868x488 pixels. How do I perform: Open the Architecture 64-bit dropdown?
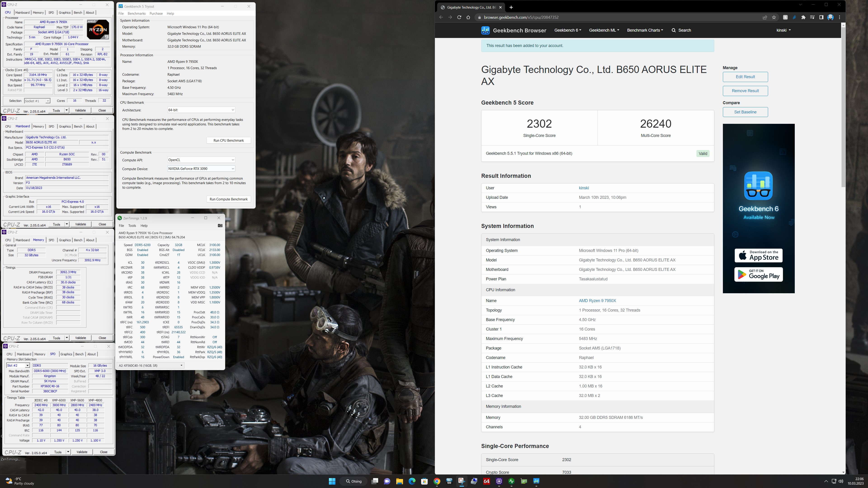coord(201,110)
